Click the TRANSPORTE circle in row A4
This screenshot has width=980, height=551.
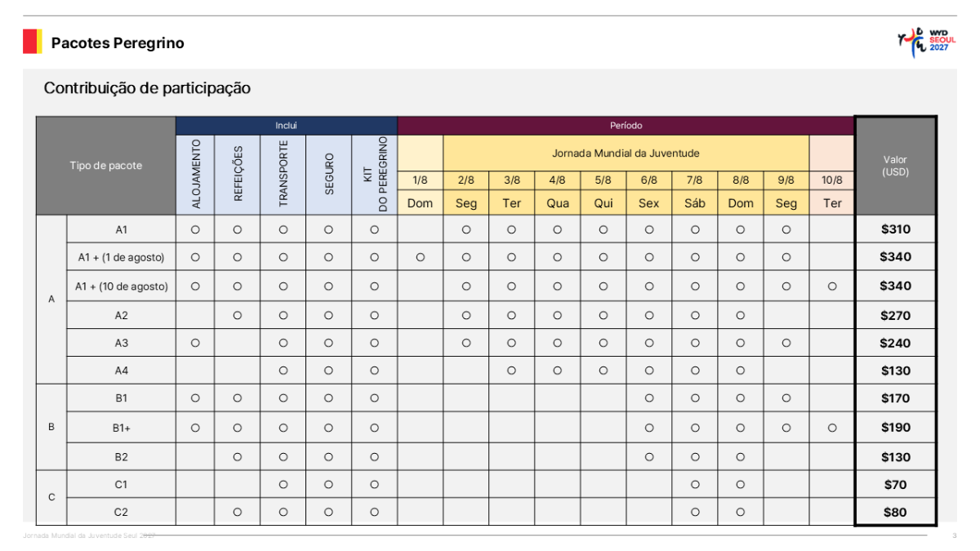click(283, 371)
